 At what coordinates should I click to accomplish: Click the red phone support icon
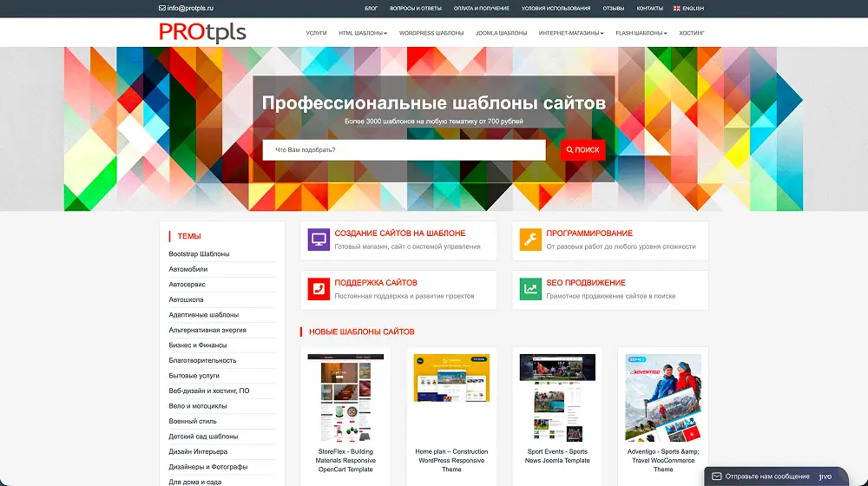click(319, 290)
